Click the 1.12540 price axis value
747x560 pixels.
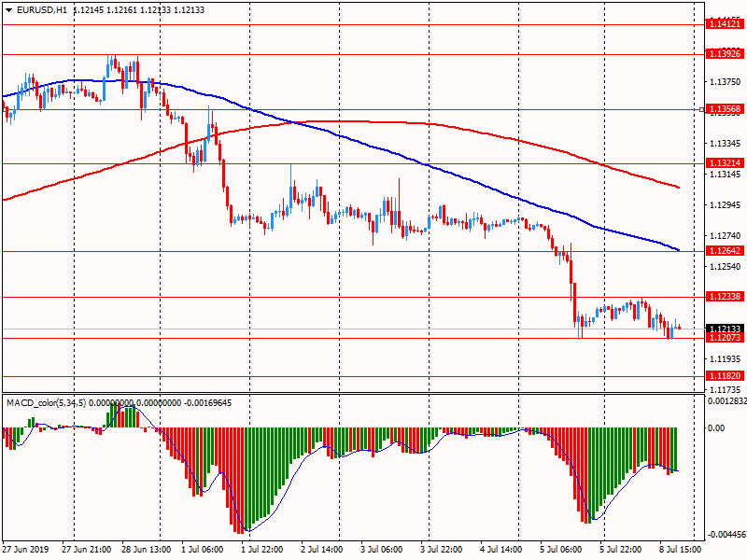click(x=726, y=266)
